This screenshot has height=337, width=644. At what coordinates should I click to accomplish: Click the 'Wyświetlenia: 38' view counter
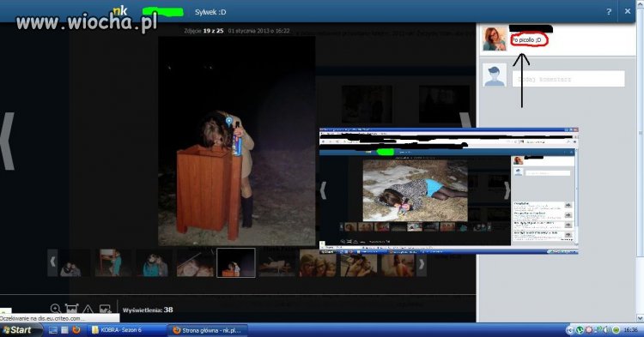148,310
